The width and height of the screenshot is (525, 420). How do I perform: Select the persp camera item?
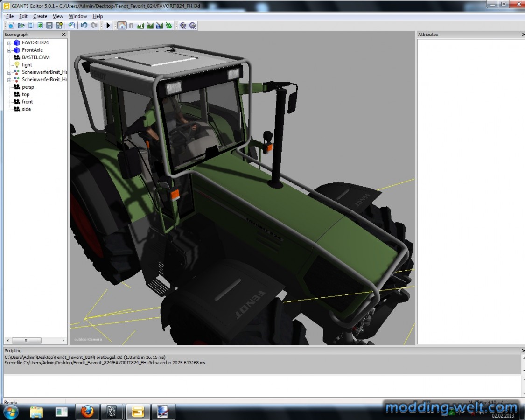(28, 87)
